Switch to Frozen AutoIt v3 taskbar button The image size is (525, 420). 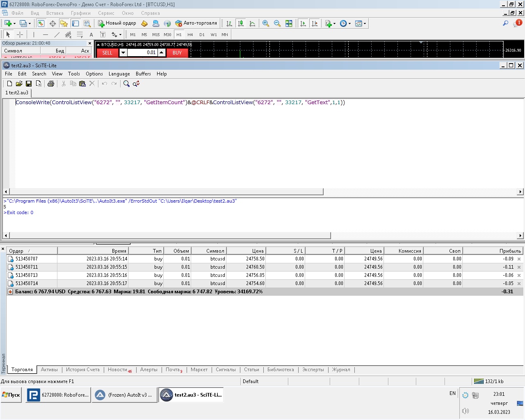coord(125,395)
